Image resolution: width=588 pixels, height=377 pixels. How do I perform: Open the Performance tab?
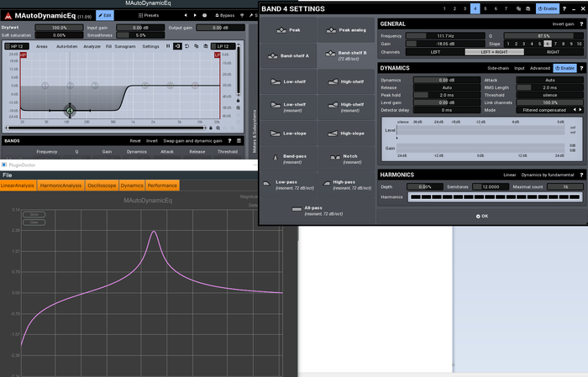click(x=162, y=186)
